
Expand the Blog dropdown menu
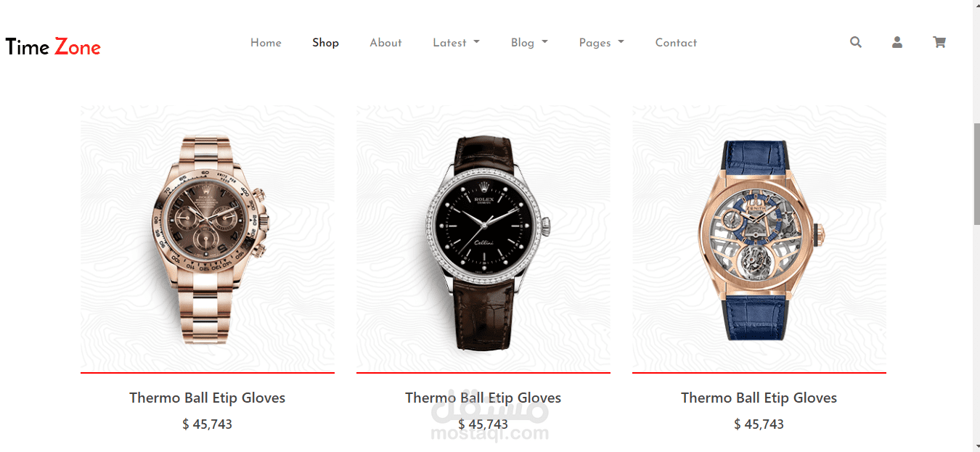tap(529, 43)
